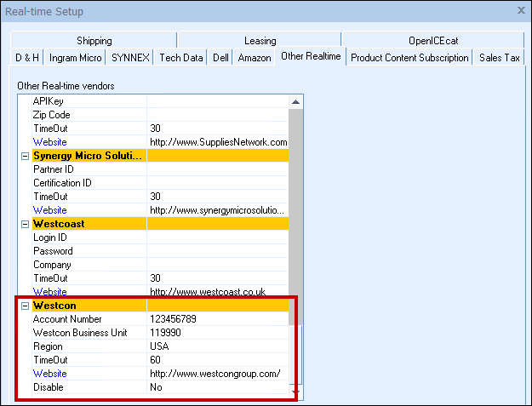This screenshot has width=532, height=406.
Task: Switch to the Sales Tax tab
Action: click(500, 58)
